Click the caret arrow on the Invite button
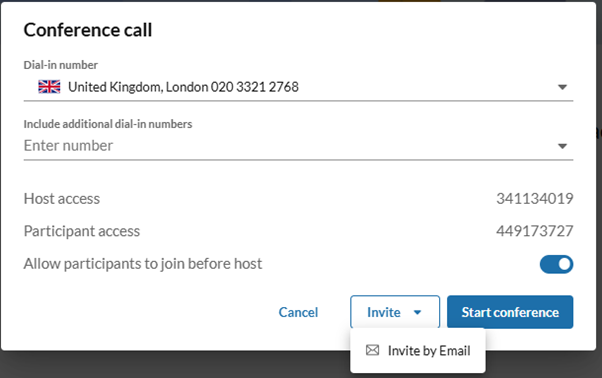The width and height of the screenshot is (602, 378). click(x=417, y=312)
